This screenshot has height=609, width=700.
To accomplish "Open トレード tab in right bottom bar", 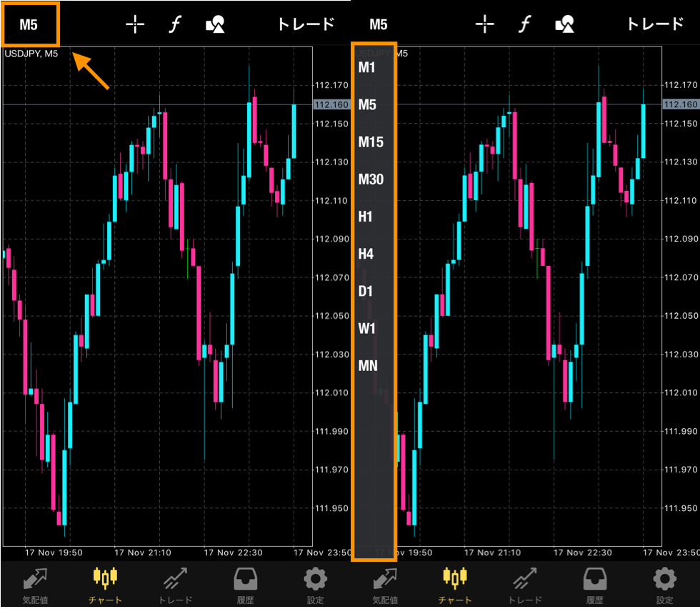I will [x=525, y=585].
